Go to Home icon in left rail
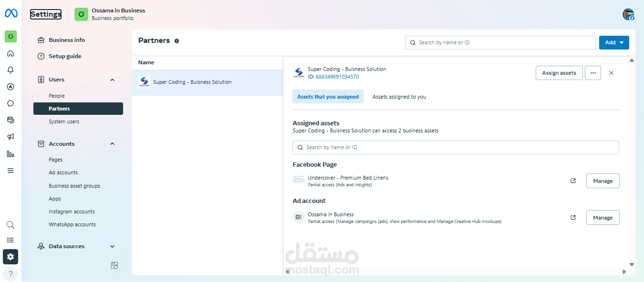 tap(10, 53)
